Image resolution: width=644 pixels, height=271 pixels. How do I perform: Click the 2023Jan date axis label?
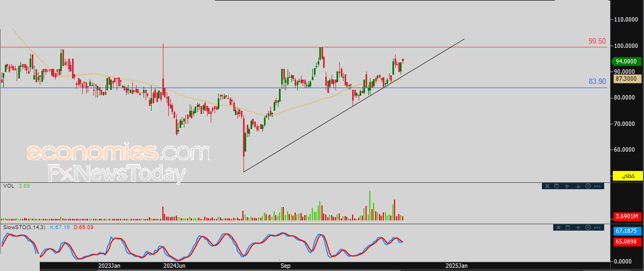(109, 266)
